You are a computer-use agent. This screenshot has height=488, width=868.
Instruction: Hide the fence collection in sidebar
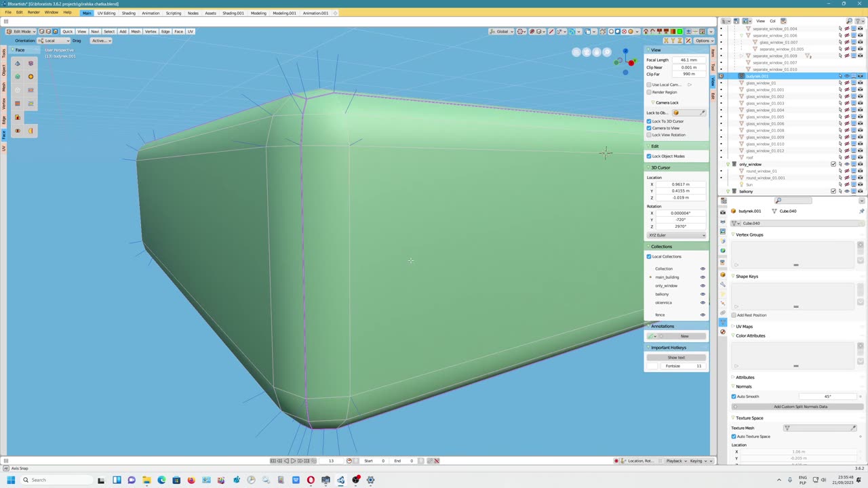click(703, 314)
